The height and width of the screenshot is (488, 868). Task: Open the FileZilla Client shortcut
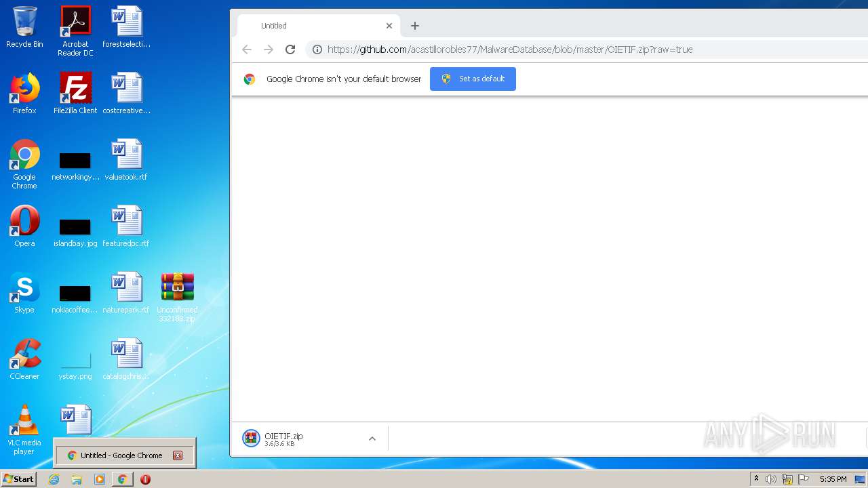(x=75, y=94)
